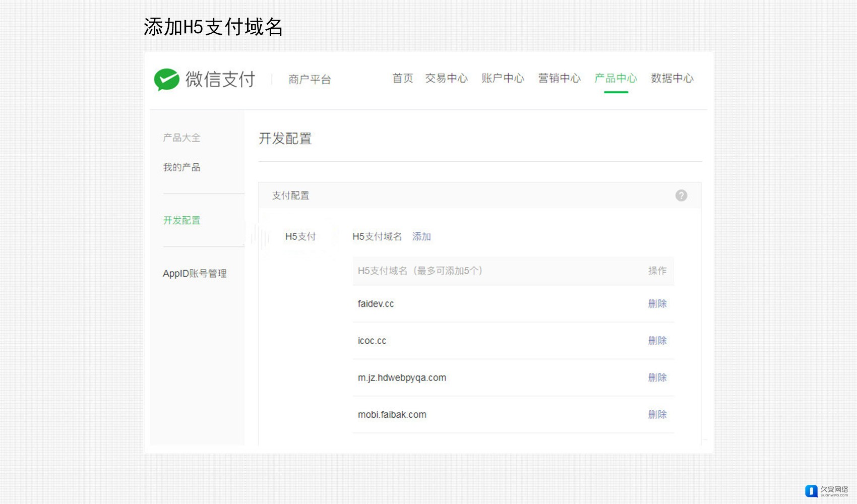Open AppID账号管理 in the sidebar
This screenshot has height=504, width=857.
point(195,274)
